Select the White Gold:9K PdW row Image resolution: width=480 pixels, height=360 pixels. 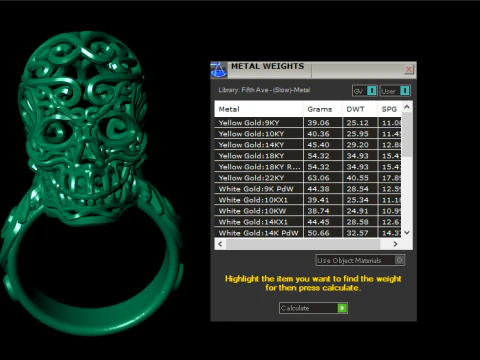(x=308, y=189)
